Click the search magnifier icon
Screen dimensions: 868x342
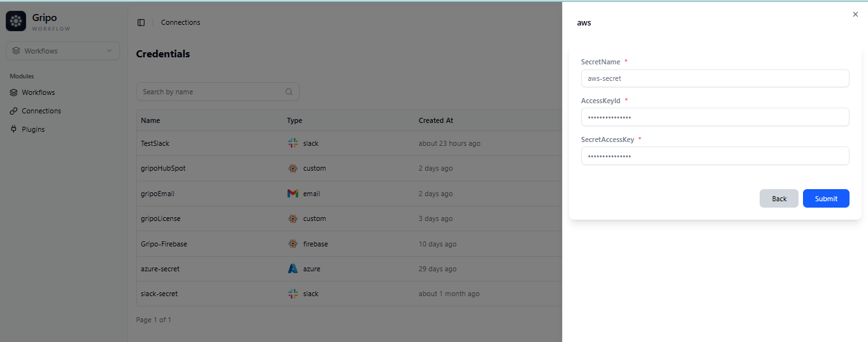(x=289, y=92)
